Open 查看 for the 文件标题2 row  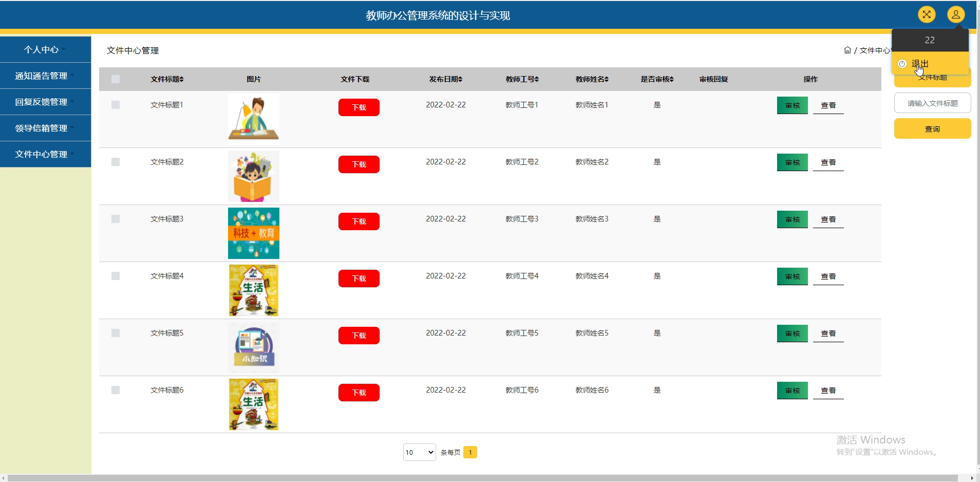828,162
